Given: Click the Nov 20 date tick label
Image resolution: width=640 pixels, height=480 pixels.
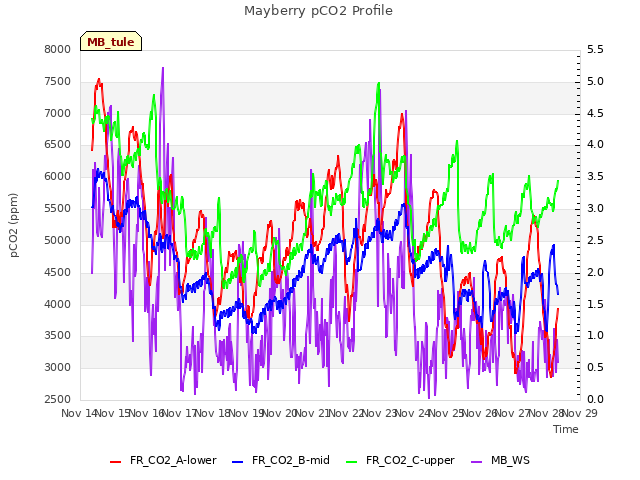Looking at the screenshot, I should (x=280, y=413).
